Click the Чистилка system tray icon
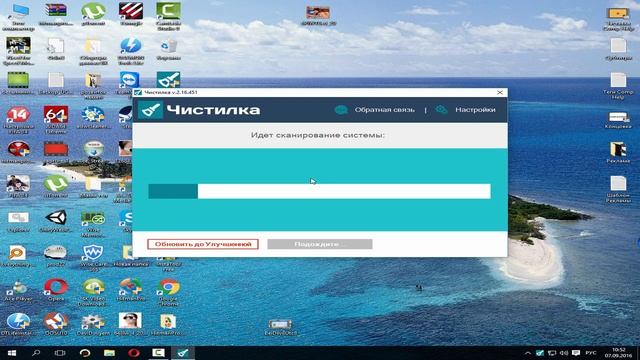Screen dimensions: 640x360 tap(540, 353)
